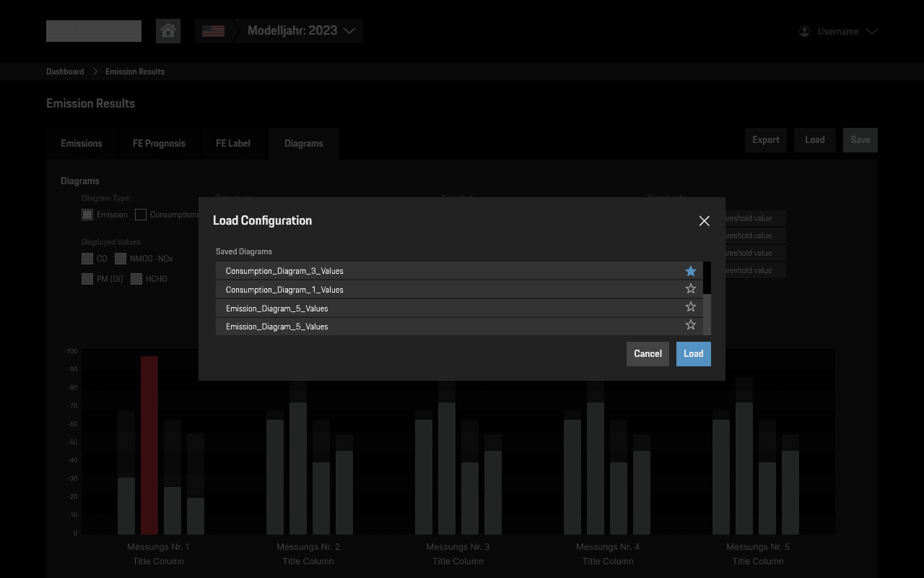Image resolution: width=924 pixels, height=578 pixels.
Task: Expand the Username dropdown chevron
Action: (x=873, y=31)
